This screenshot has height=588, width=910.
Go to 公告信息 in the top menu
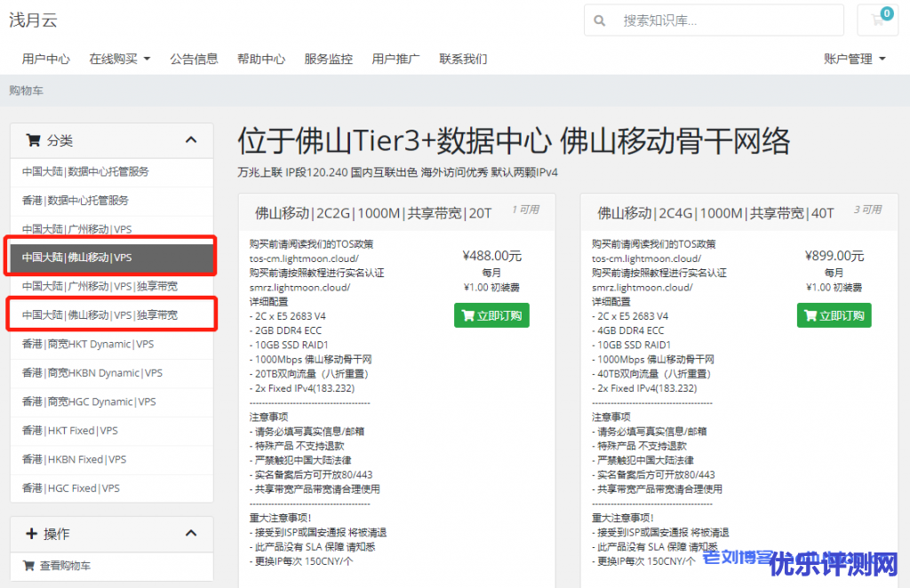coord(194,59)
